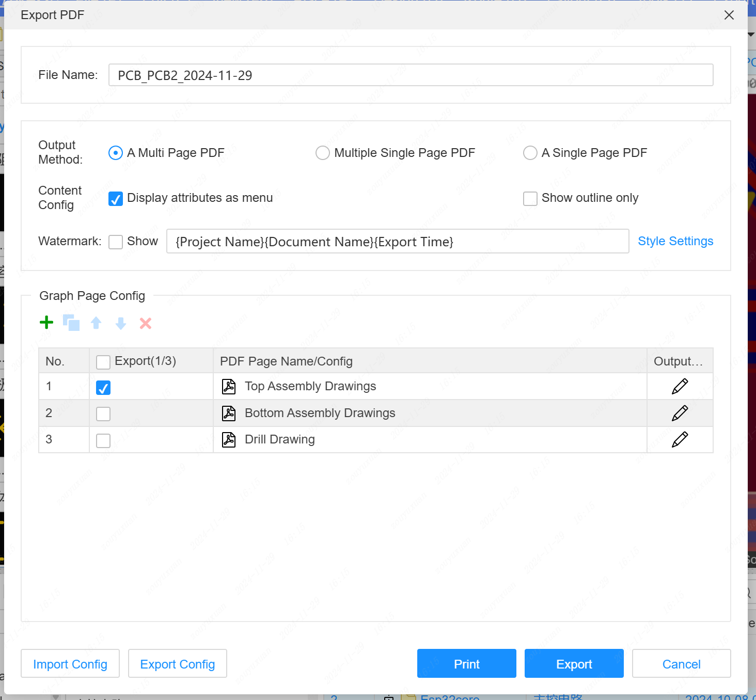Toggle the Export(1/3) select-all header checkbox
Image resolution: width=756 pixels, height=700 pixels.
click(103, 362)
